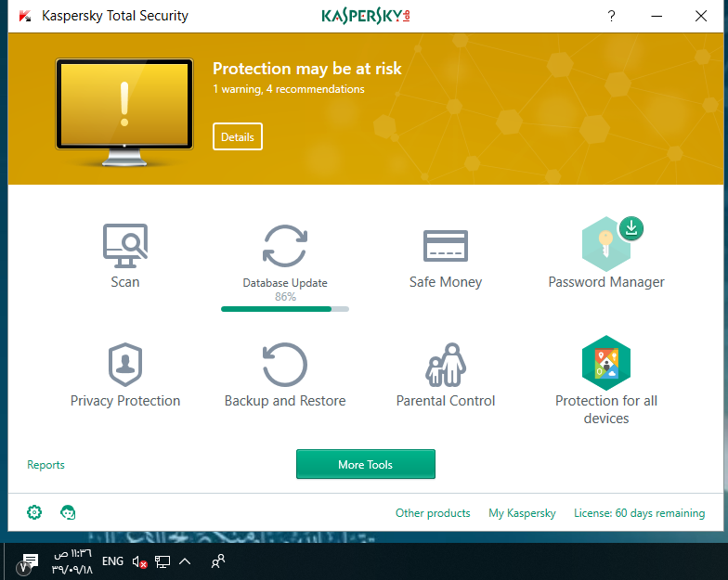The height and width of the screenshot is (580, 728).
Task: Click Kaspersky logo icon in title bar
Action: 24,17
